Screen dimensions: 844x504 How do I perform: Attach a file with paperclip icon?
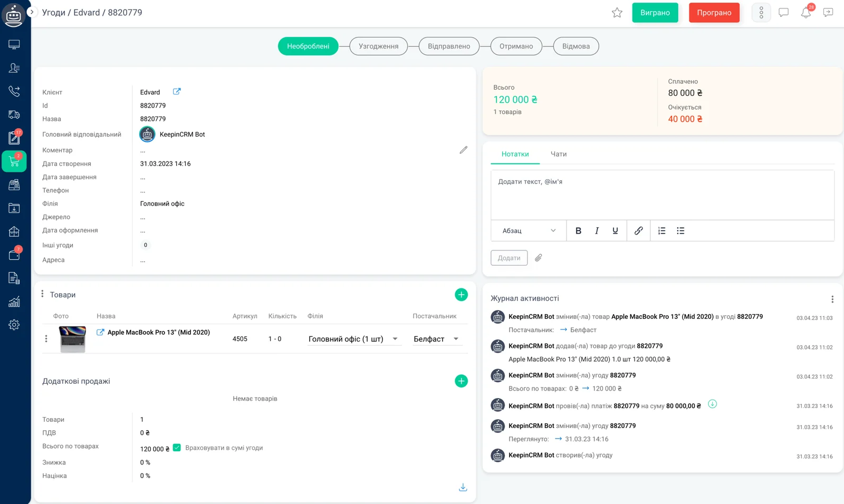point(538,258)
